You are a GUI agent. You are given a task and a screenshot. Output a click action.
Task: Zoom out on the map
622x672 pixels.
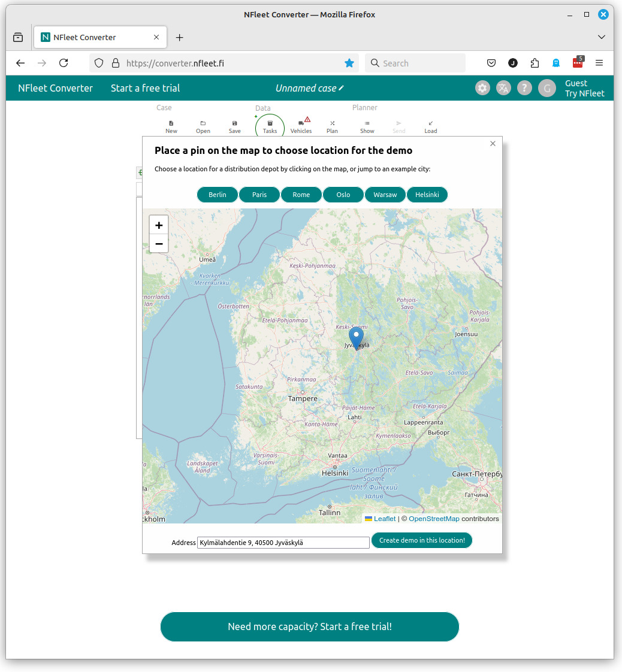pos(159,244)
